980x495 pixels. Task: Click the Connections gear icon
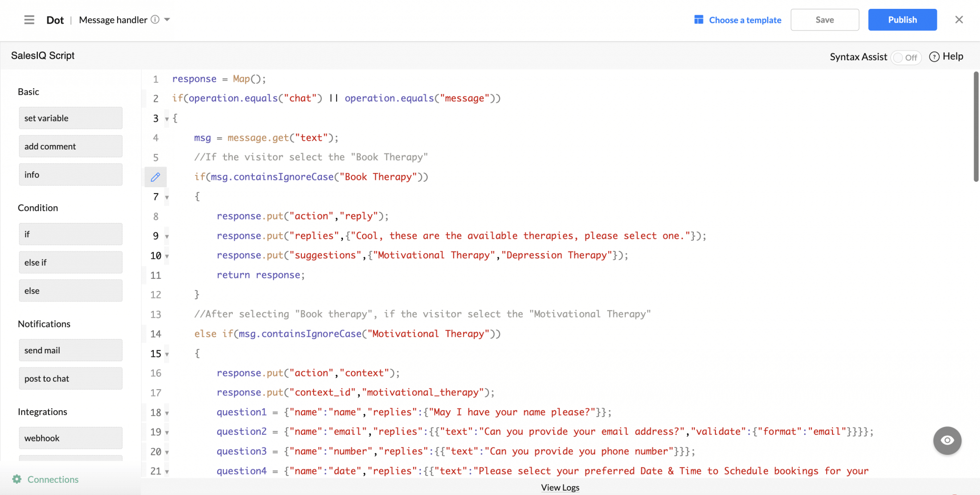(17, 479)
